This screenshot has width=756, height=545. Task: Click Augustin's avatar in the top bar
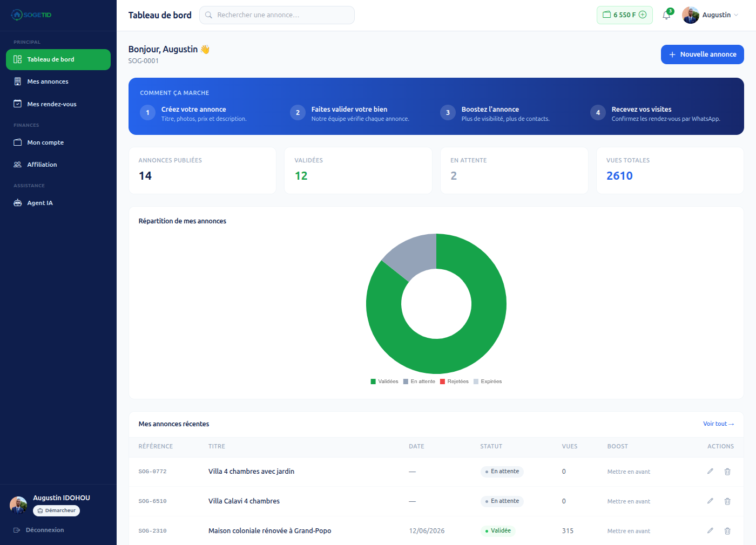pyautogui.click(x=691, y=15)
